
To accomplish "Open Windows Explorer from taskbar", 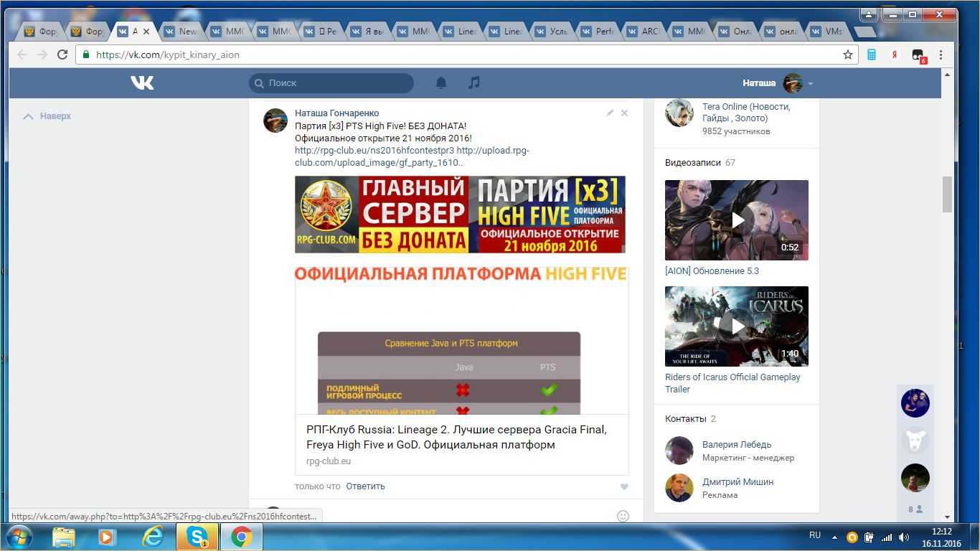I will click(64, 537).
